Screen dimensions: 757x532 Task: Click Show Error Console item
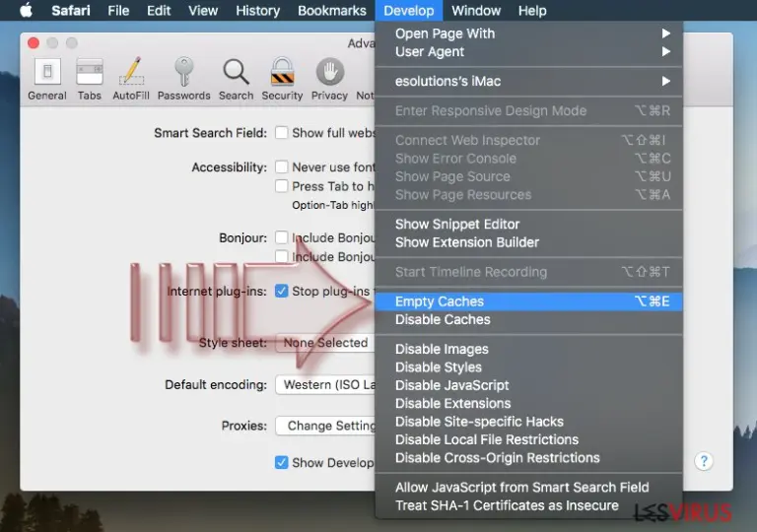pyautogui.click(x=528, y=159)
